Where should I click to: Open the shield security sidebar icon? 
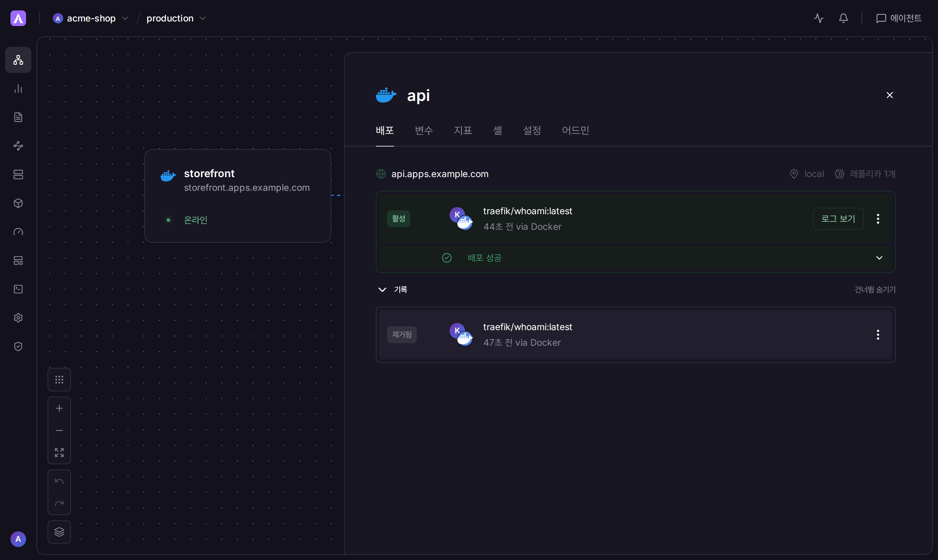18,346
